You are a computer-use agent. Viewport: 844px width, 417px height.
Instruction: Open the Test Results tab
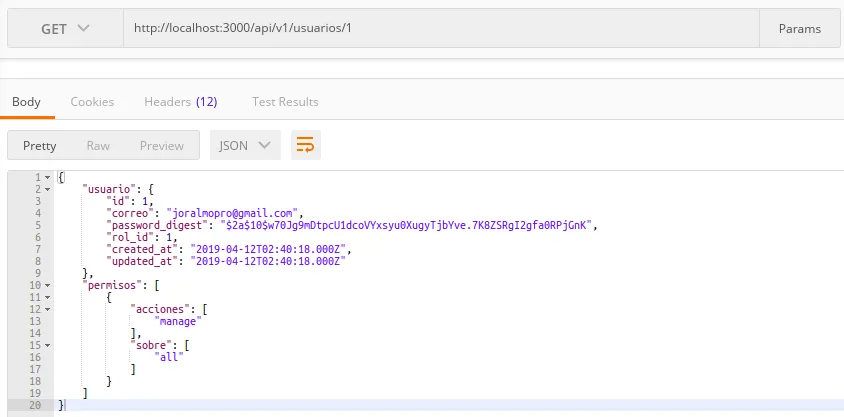click(x=285, y=102)
